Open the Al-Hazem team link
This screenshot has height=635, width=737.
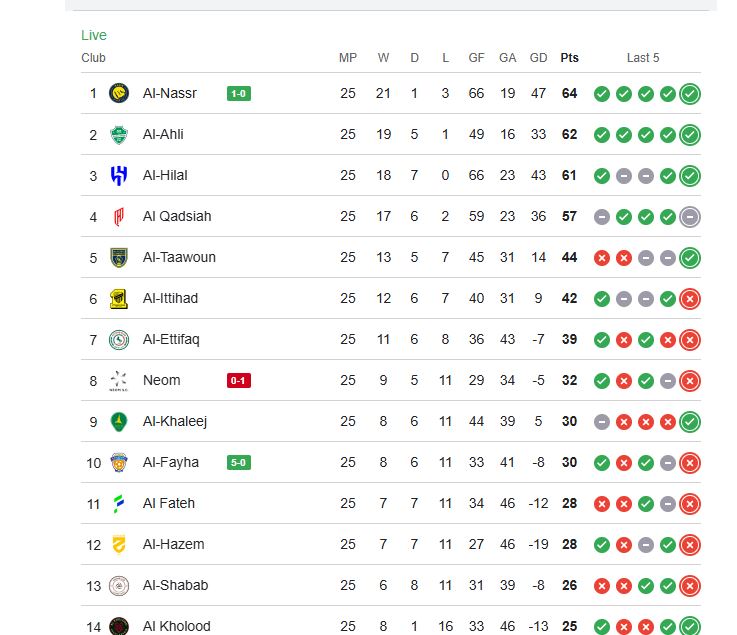[x=173, y=544]
